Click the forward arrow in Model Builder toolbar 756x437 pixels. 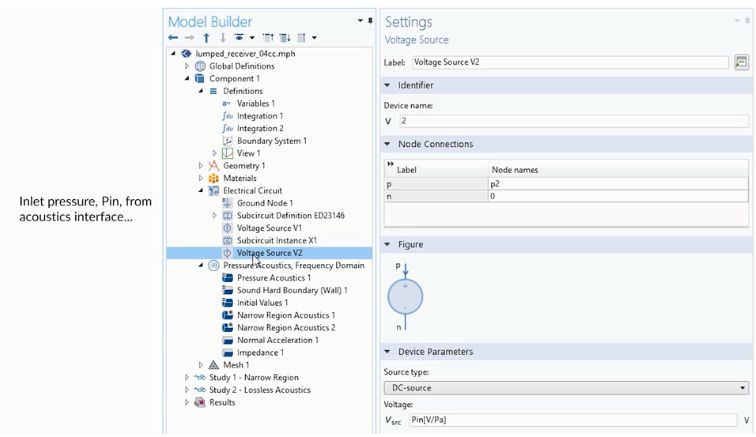189,38
